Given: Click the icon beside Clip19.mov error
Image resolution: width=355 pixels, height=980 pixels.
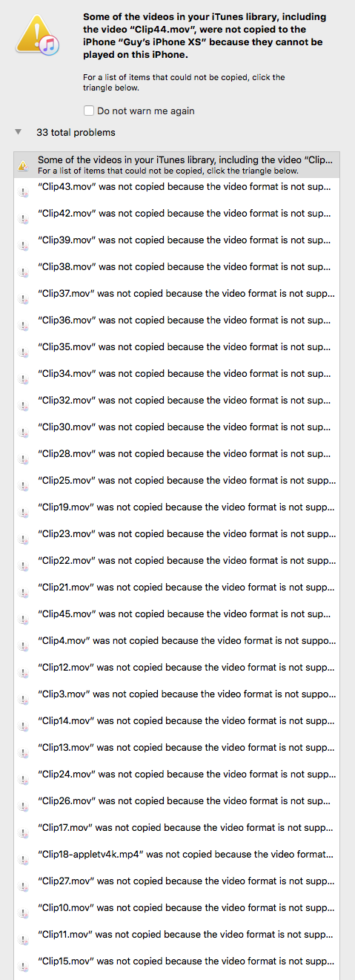Looking at the screenshot, I should click(24, 513).
